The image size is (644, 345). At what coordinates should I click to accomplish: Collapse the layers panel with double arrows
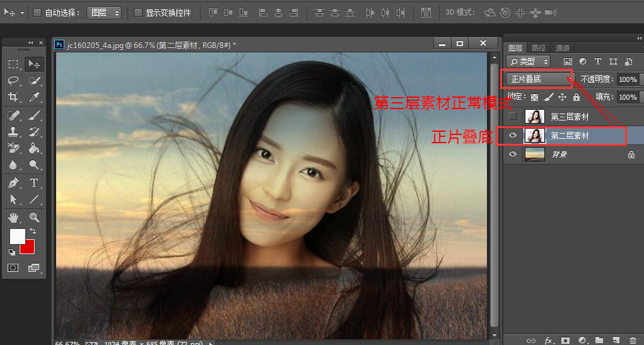tap(640, 38)
